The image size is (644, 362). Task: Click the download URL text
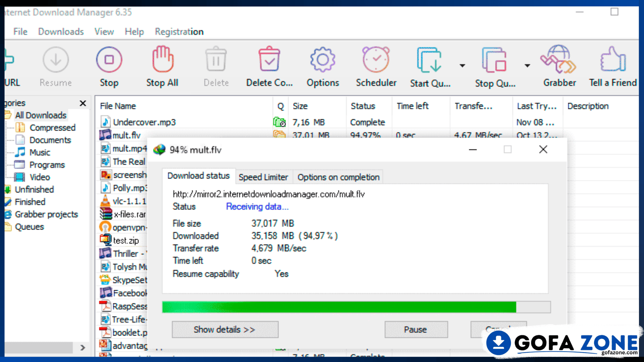[x=269, y=194]
